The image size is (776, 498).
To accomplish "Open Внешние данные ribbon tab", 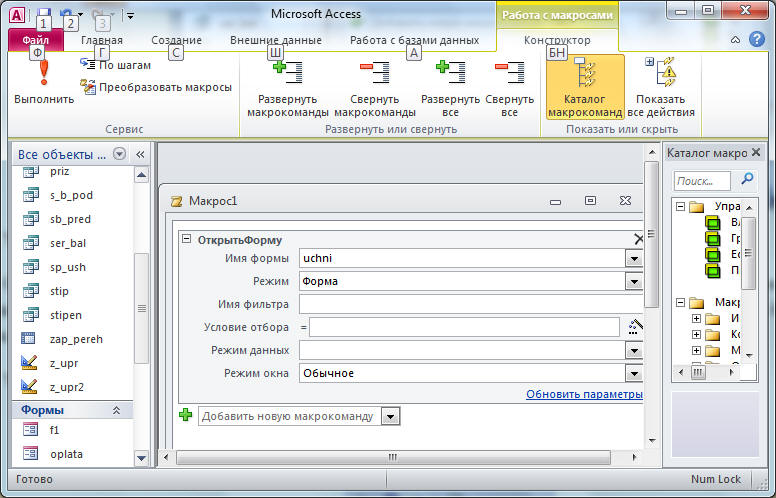I will point(276,40).
